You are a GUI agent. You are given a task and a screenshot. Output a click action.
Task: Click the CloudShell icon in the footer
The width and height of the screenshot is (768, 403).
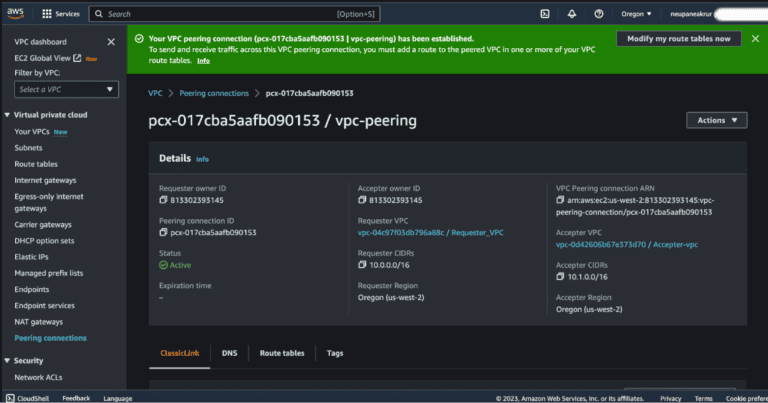point(10,398)
